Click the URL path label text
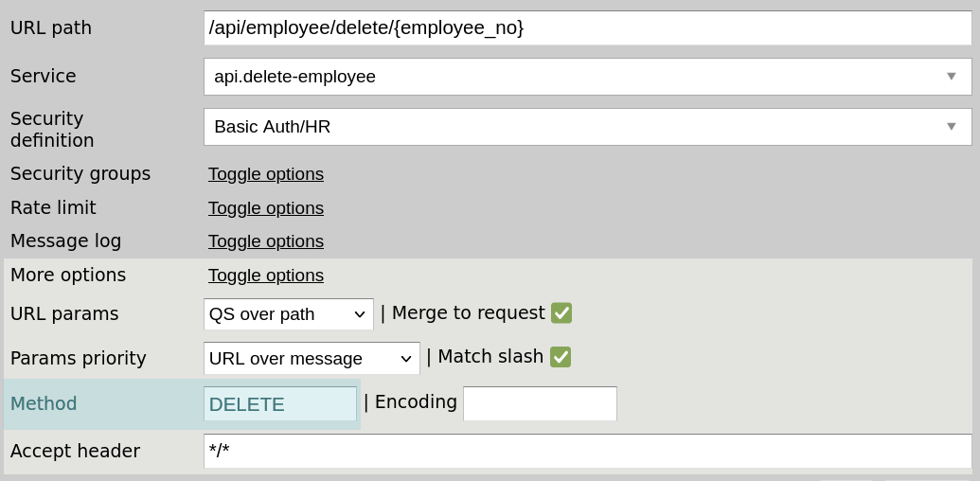This screenshot has width=980, height=481. click(51, 28)
